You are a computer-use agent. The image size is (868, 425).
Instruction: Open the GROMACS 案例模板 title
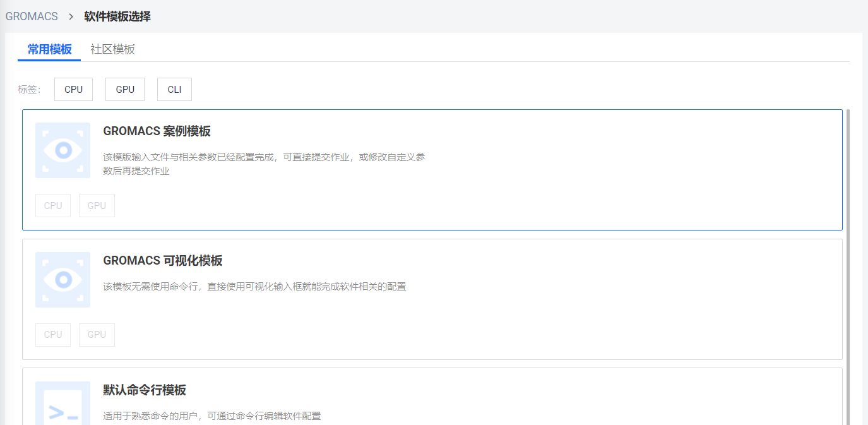click(157, 131)
